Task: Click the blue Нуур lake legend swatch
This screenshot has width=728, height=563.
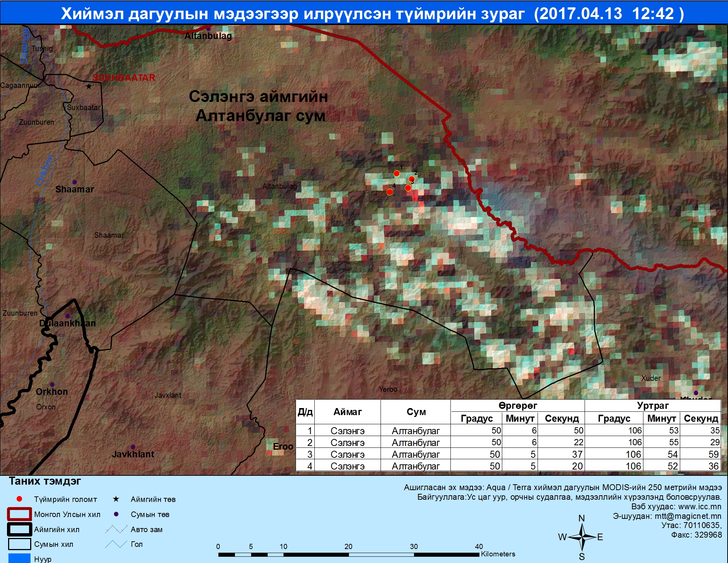Action: (x=19, y=558)
